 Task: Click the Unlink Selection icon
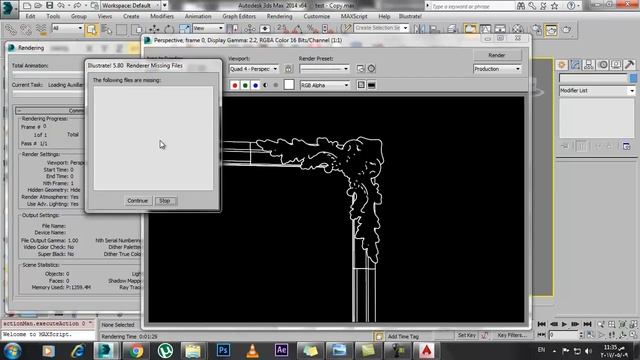pyautogui.click(x=26, y=29)
